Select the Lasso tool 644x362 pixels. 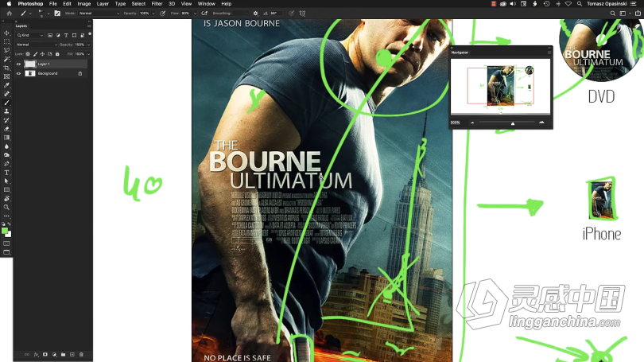6,50
